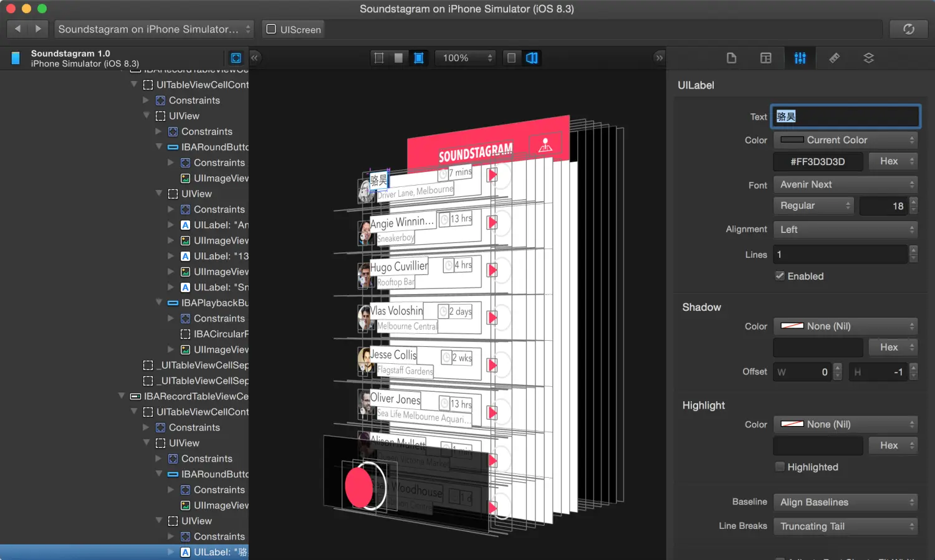Go forward with the right arrow button
935x560 pixels.
point(38,29)
